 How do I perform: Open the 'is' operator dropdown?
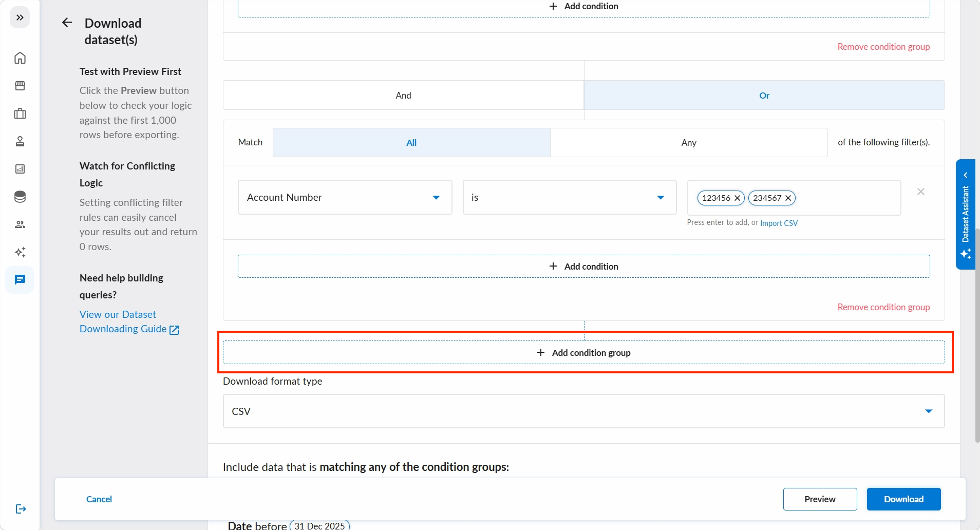point(570,197)
